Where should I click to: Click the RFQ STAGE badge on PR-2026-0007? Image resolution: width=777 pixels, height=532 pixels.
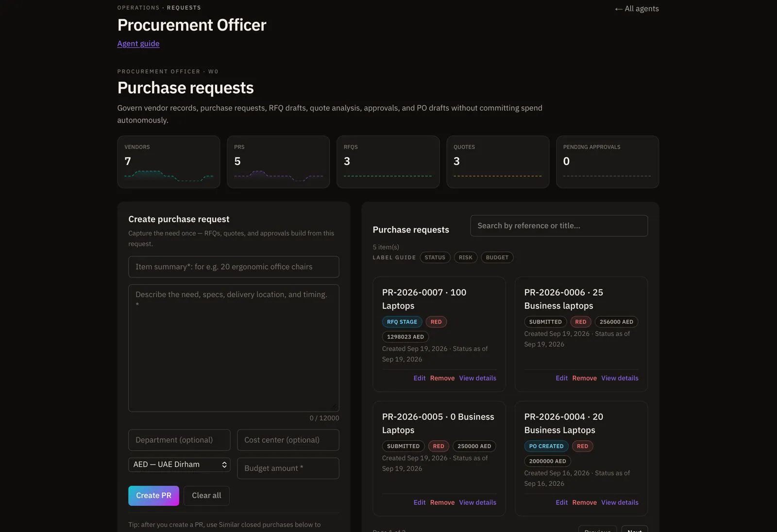click(x=402, y=322)
